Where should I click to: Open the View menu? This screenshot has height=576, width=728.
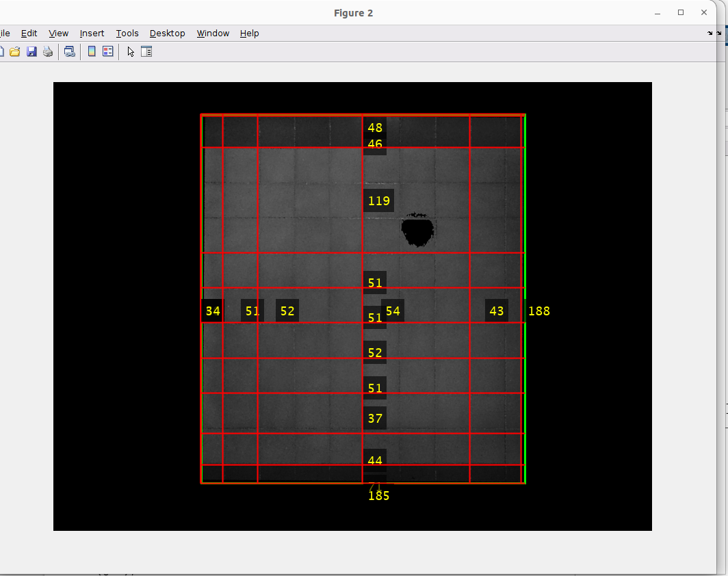point(59,33)
